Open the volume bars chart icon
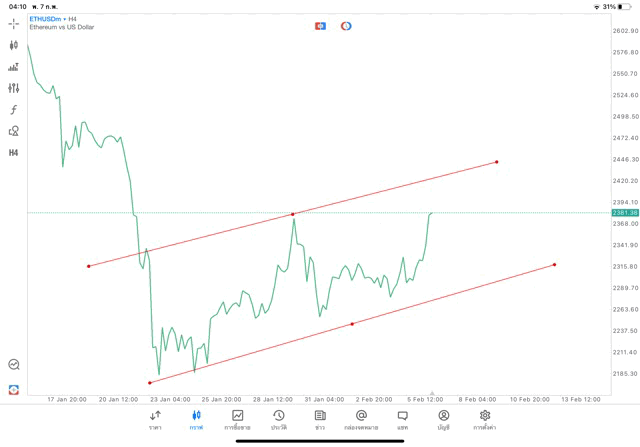This screenshot has height=447, width=640. click(x=14, y=67)
